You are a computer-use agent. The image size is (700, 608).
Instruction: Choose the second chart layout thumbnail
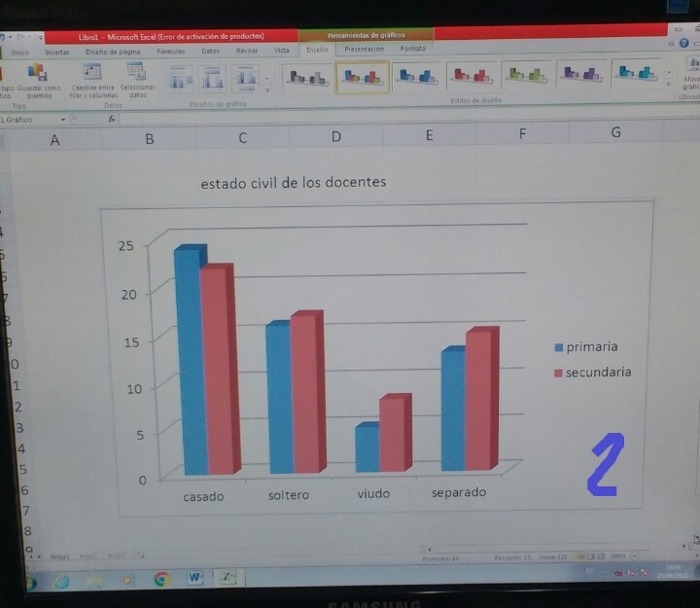(x=213, y=79)
